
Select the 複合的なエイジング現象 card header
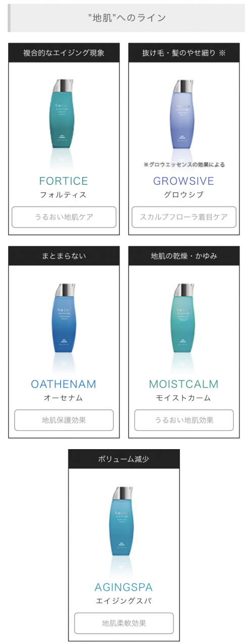click(x=64, y=52)
